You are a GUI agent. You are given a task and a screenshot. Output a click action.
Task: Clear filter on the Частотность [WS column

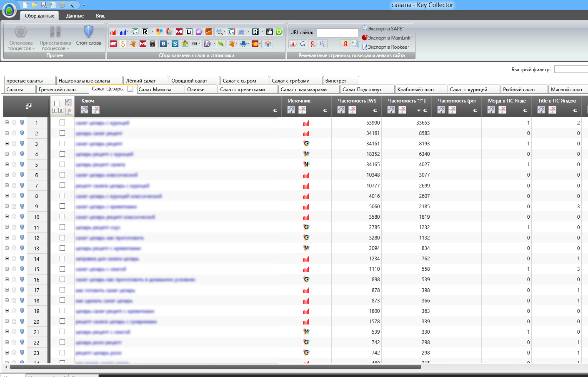(353, 110)
